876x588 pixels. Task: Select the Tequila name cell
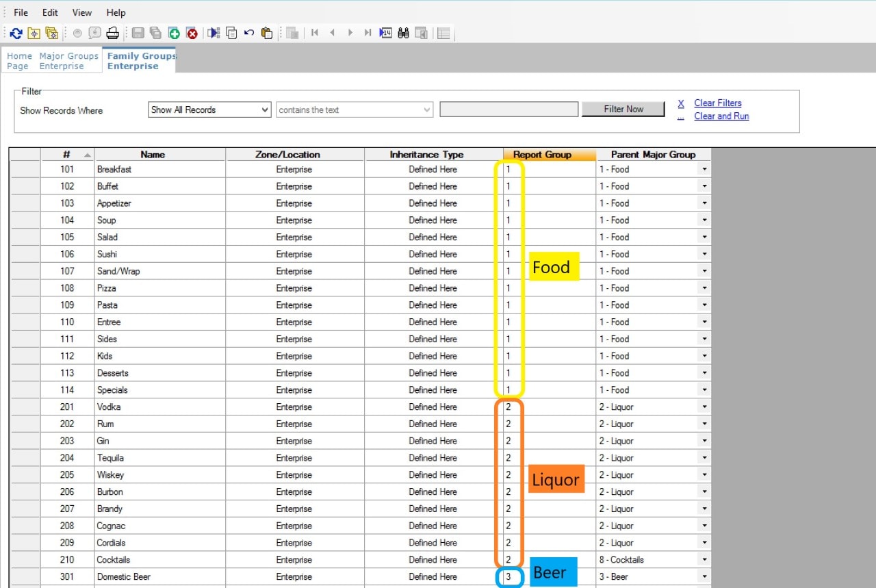point(159,458)
